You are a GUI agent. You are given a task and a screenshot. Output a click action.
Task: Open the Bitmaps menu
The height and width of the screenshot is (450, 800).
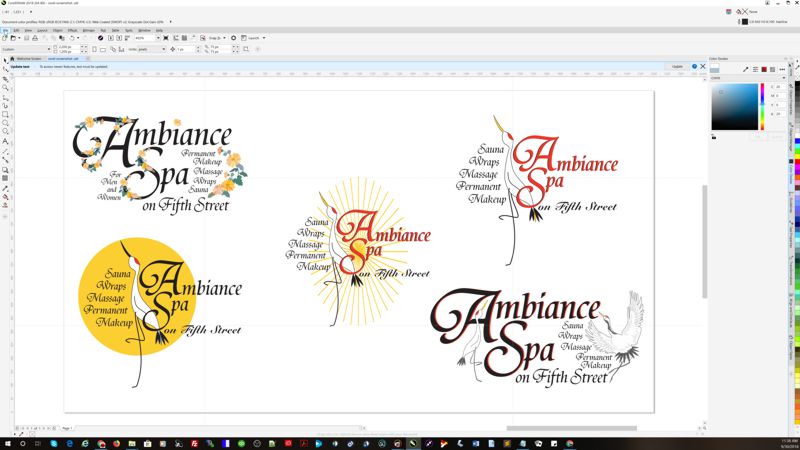pos(89,31)
